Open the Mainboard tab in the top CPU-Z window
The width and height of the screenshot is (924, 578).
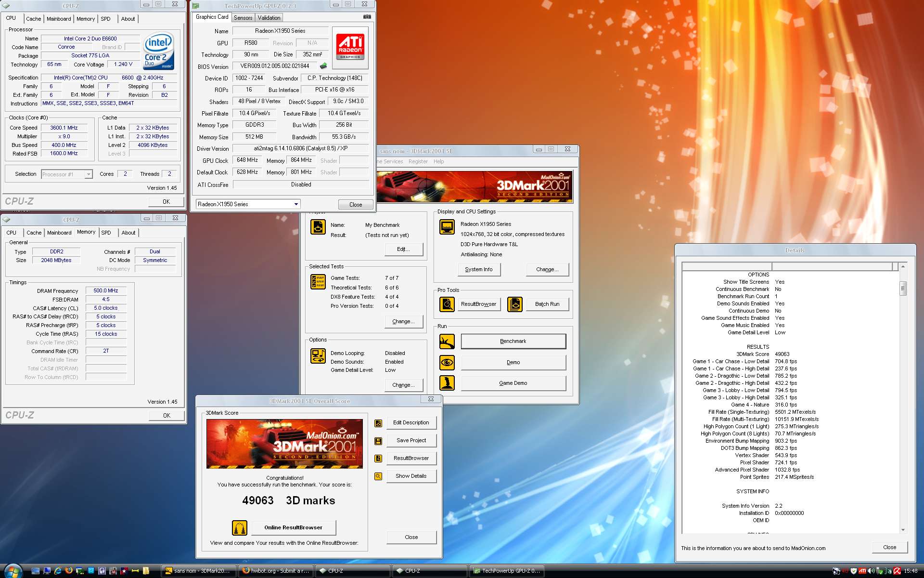point(59,19)
